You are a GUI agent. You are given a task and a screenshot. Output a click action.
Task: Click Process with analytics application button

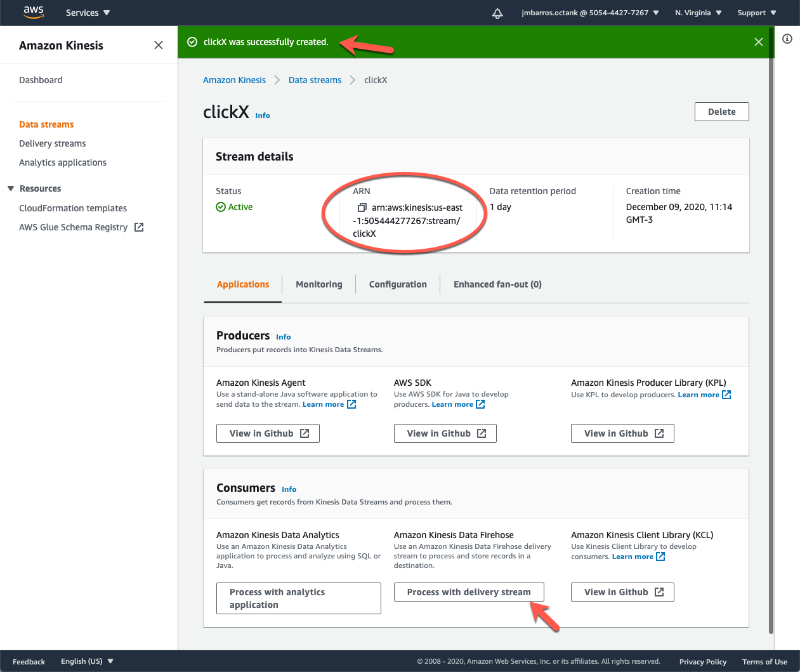point(299,598)
